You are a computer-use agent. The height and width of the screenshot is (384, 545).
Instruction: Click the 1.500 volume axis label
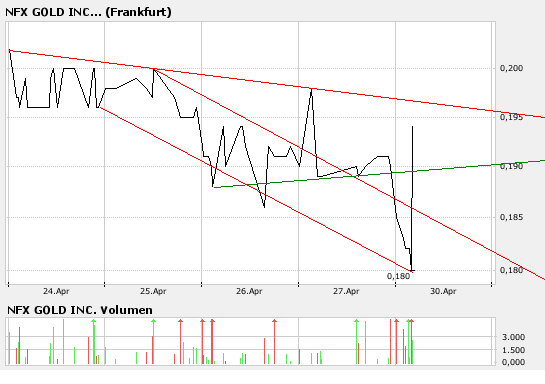(513, 350)
